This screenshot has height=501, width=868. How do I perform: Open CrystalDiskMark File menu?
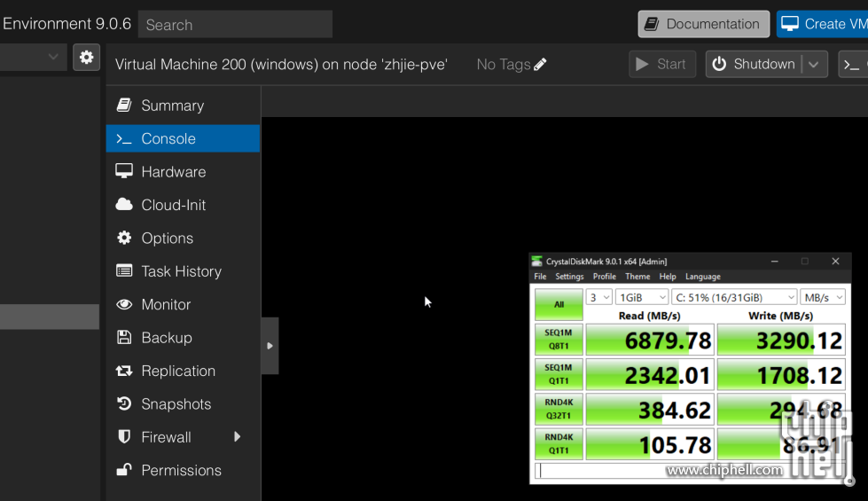[540, 277]
